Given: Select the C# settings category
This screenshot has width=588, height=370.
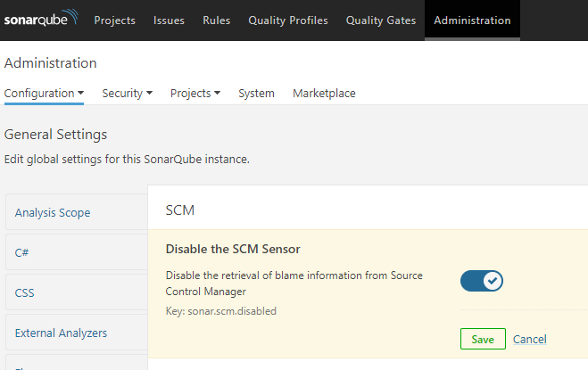Looking at the screenshot, I should [23, 252].
